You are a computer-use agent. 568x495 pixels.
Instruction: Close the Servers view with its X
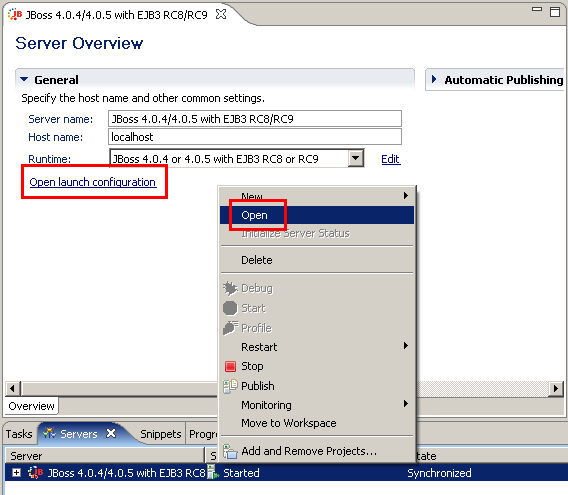click(111, 433)
